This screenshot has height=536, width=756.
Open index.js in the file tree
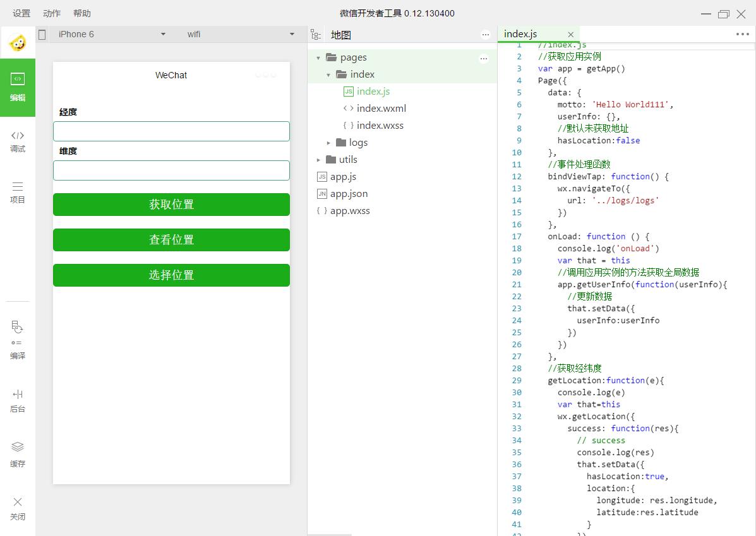[373, 91]
